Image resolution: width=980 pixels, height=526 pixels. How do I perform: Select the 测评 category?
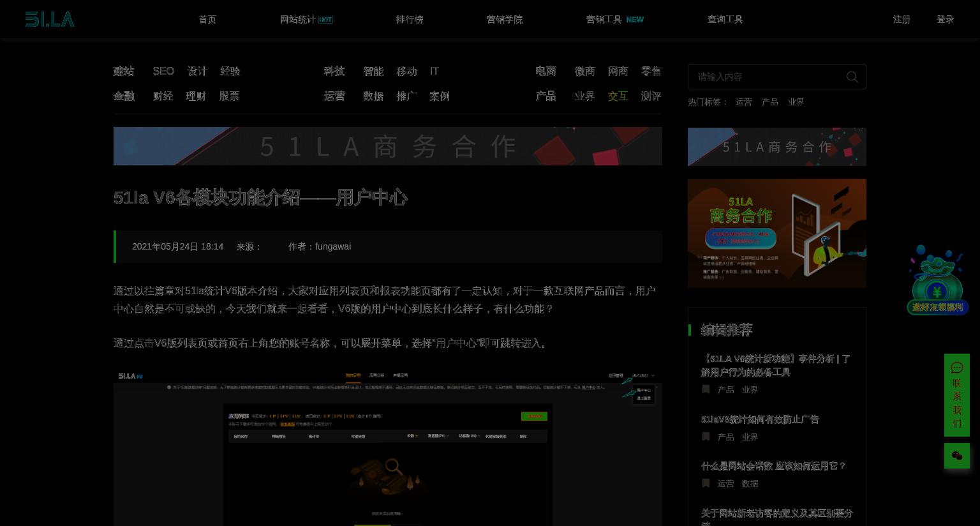click(651, 96)
